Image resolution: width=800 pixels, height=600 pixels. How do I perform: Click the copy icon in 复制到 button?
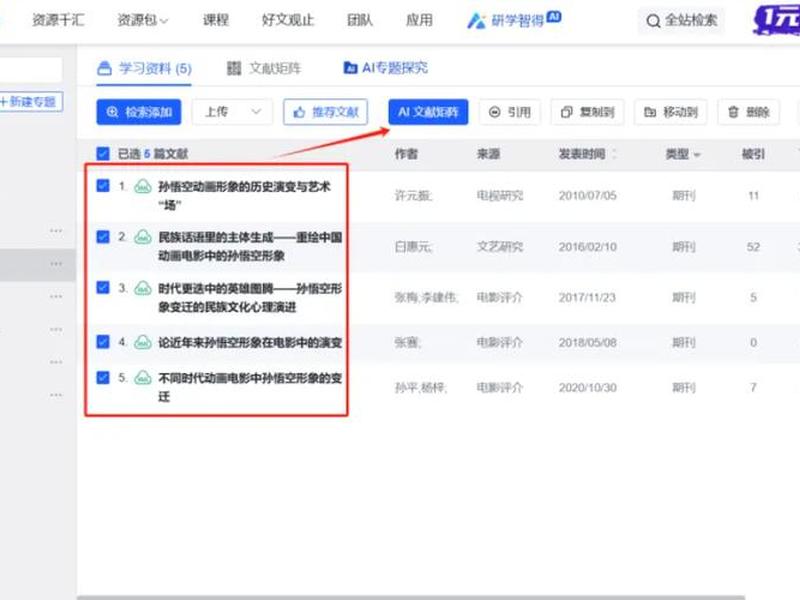point(566,112)
